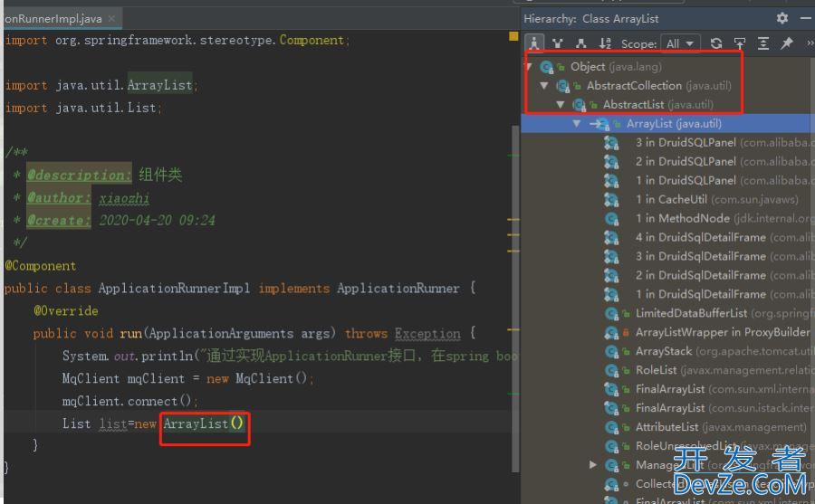815x504 pixels.
Task: Switch to Supertypes Hierarchy view
Action: click(558, 43)
